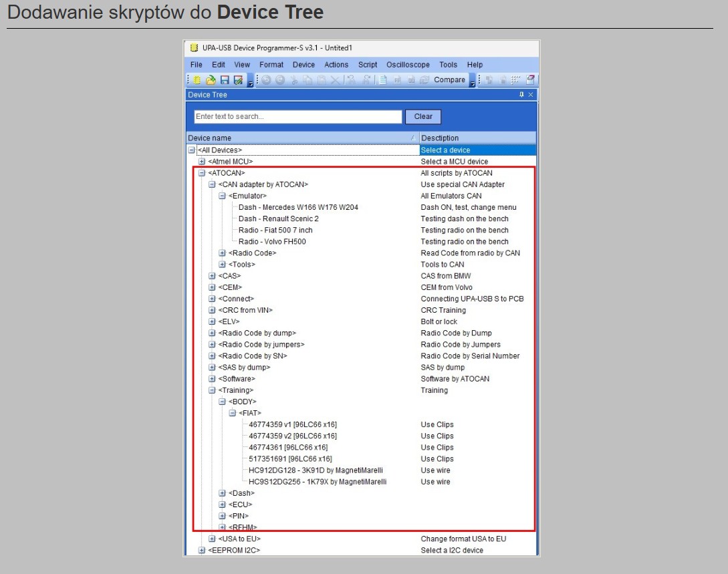Open the Oscilloscope menu
Viewport: 728px width, 574px height.
tap(408, 65)
